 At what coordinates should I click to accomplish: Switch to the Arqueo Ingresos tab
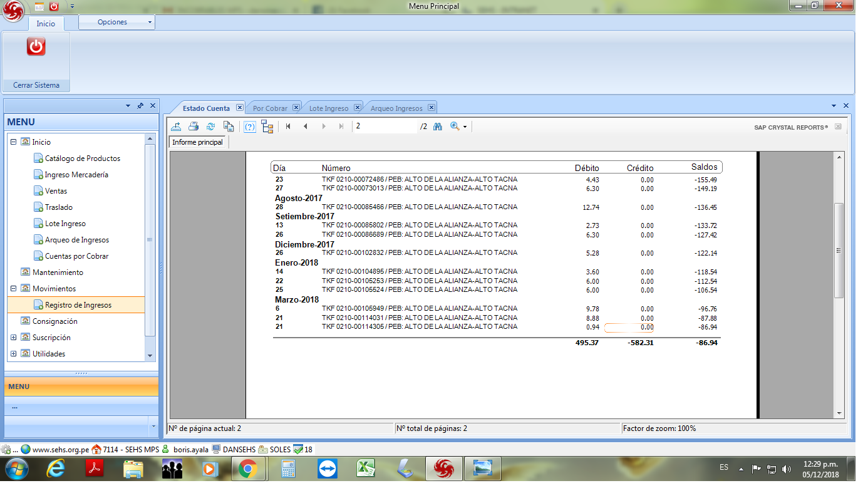pyautogui.click(x=396, y=108)
